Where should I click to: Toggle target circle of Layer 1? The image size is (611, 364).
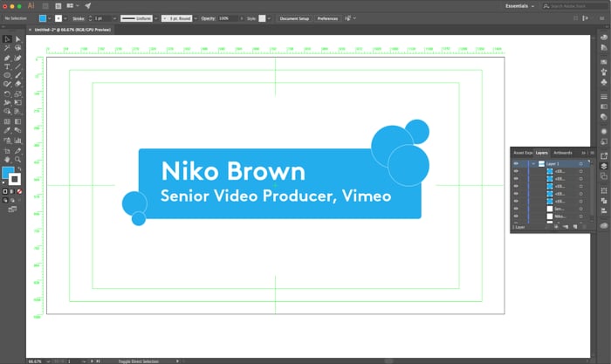pos(580,164)
